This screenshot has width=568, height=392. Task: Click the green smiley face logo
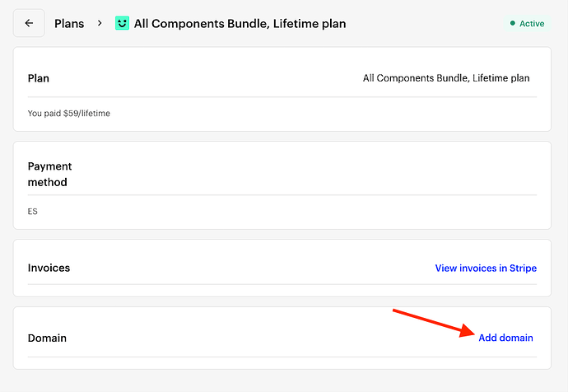123,23
